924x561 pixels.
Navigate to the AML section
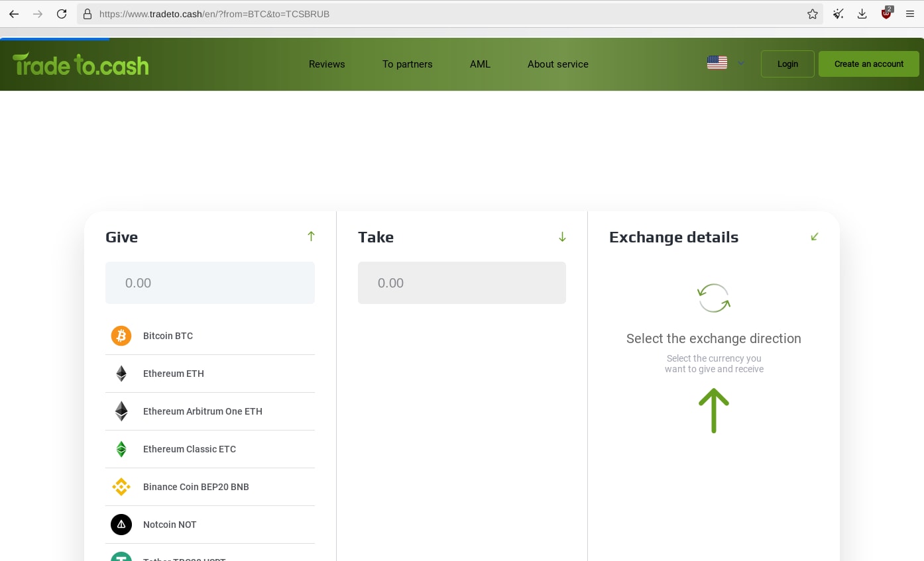(480, 64)
